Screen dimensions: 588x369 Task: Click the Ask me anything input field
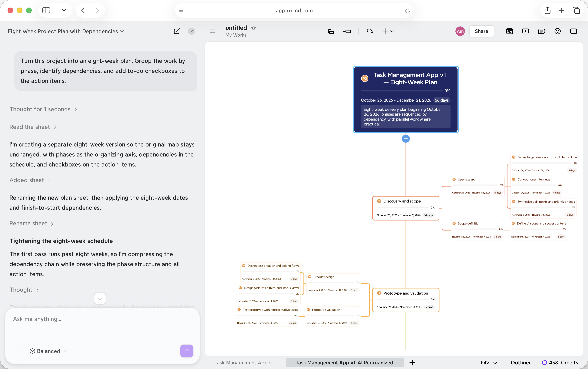point(102,319)
